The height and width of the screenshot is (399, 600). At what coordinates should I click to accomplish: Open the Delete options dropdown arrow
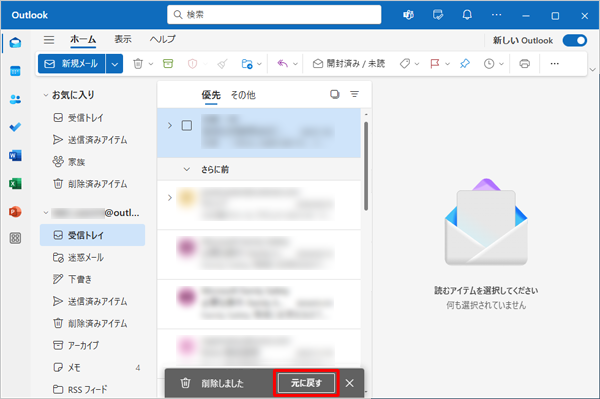click(151, 64)
